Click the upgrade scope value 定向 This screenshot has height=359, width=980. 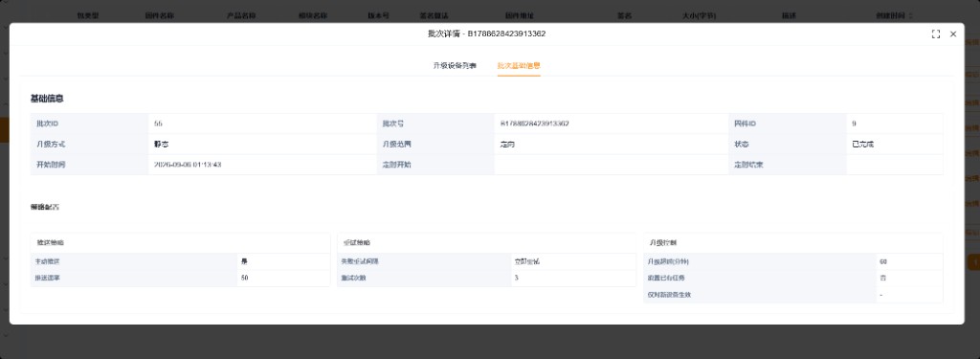coord(507,145)
